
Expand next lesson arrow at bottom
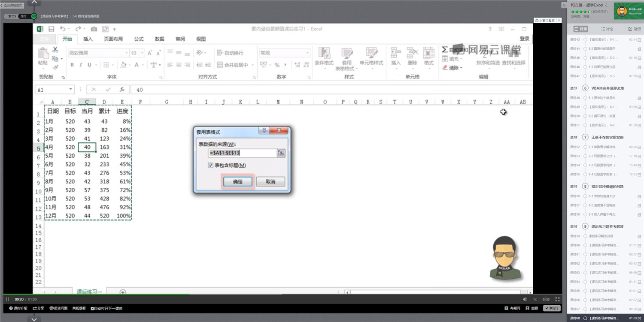click(x=34, y=319)
